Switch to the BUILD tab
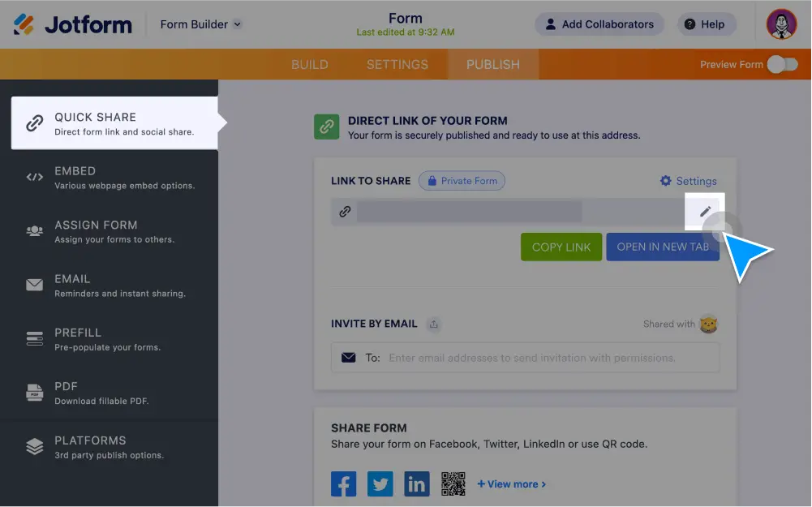 310,64
